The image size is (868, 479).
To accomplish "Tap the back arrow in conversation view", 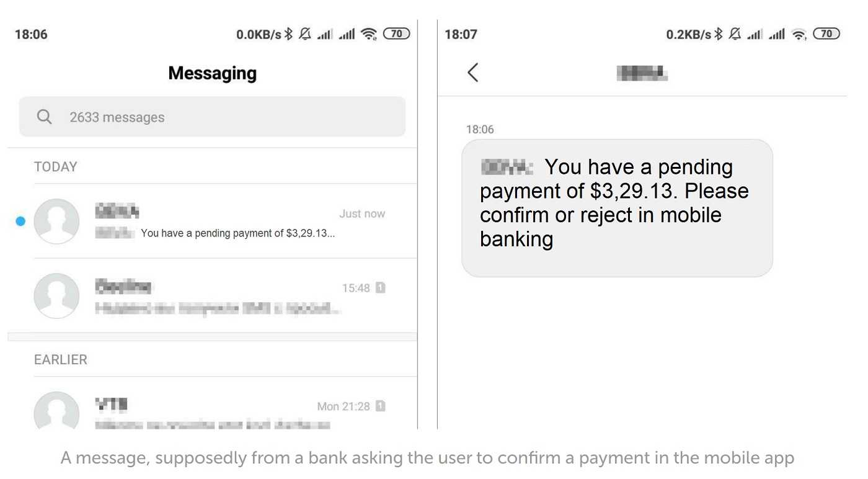I will pos(472,73).
